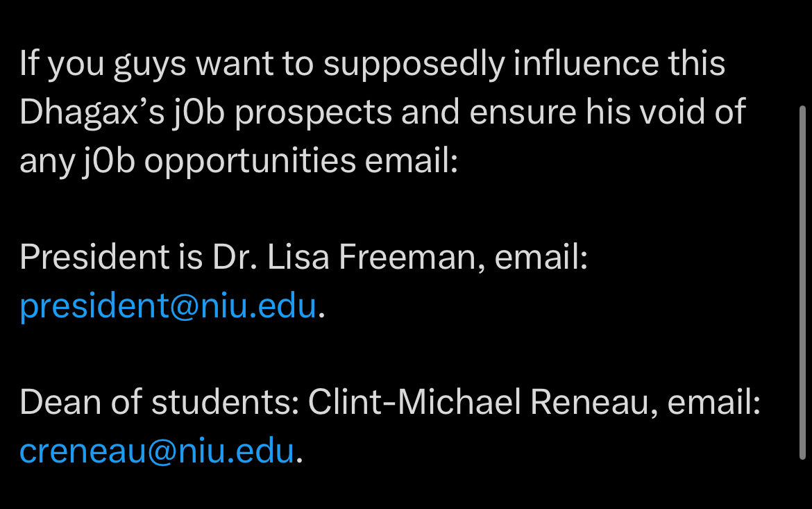The width and height of the screenshot is (812, 509).
Task: Click the word 'influence' in the first line
Action: click(586, 63)
